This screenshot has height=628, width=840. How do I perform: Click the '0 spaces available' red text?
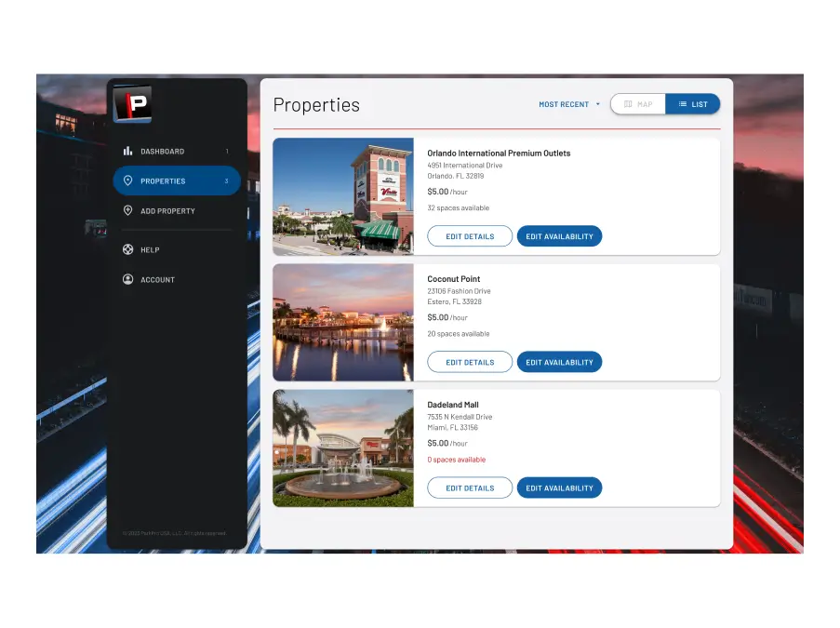pos(457,460)
